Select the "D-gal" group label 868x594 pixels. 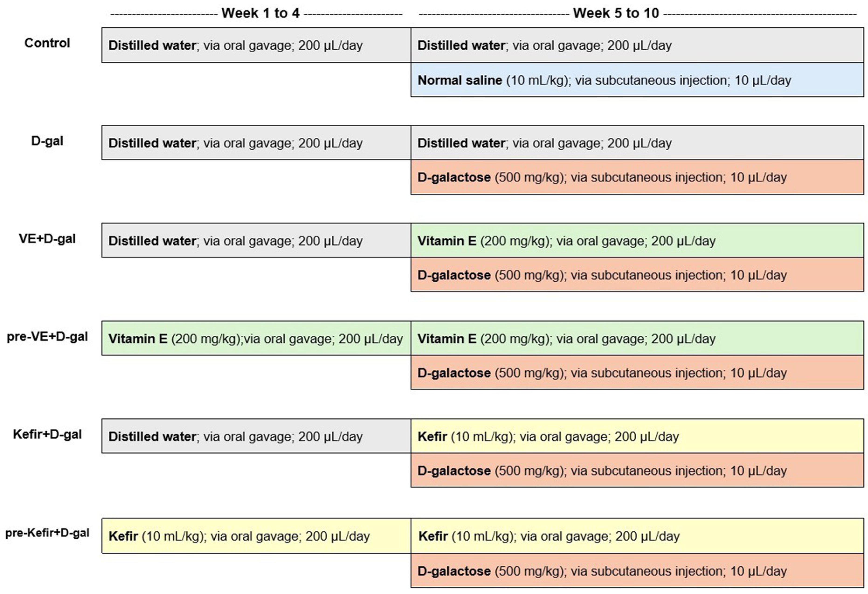click(x=47, y=141)
